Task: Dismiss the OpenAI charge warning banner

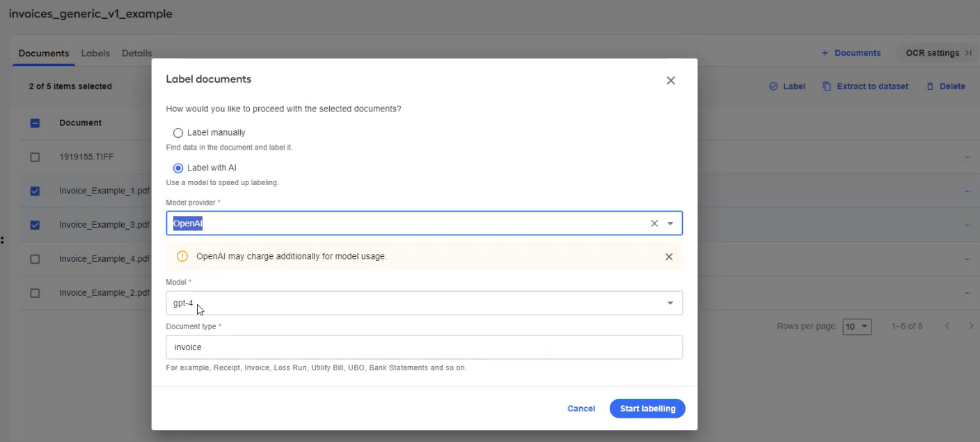Action: [x=669, y=257]
